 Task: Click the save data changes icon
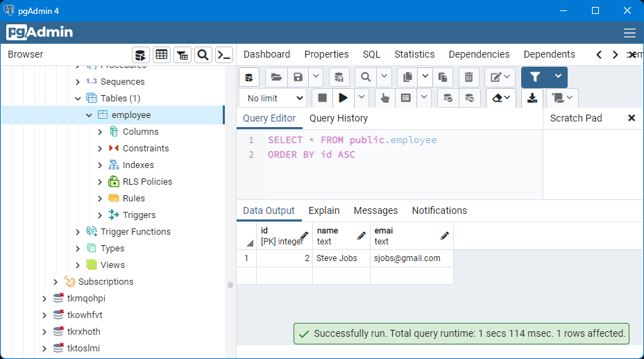pyautogui.click(x=339, y=77)
